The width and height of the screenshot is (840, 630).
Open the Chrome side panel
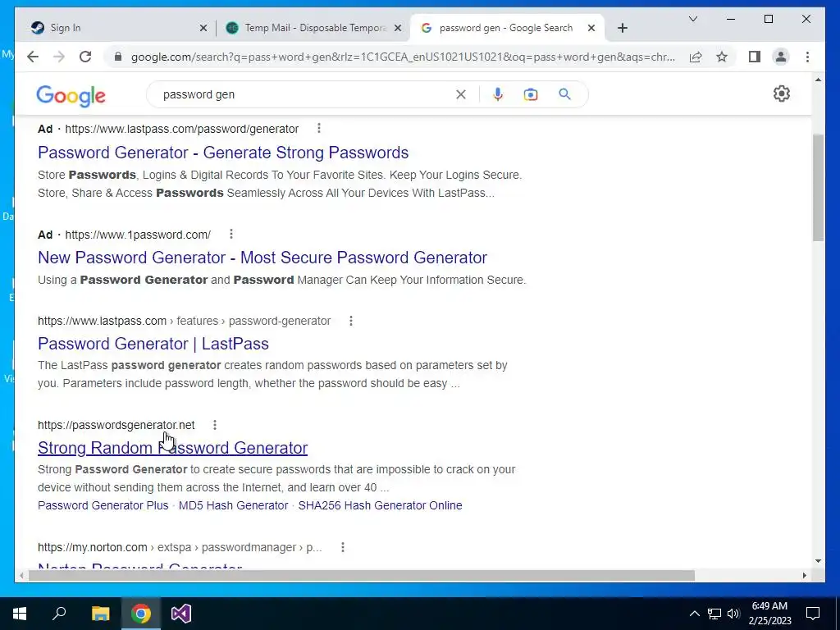click(755, 57)
